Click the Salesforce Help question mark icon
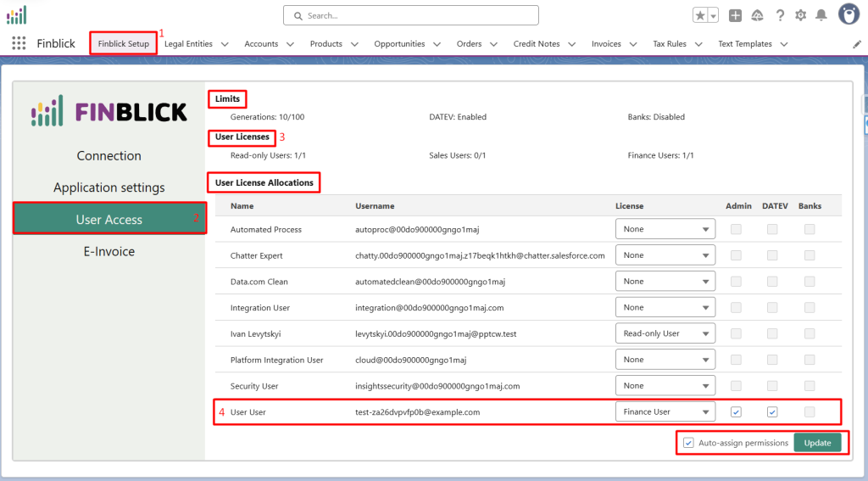The width and height of the screenshot is (868, 481). pos(779,15)
